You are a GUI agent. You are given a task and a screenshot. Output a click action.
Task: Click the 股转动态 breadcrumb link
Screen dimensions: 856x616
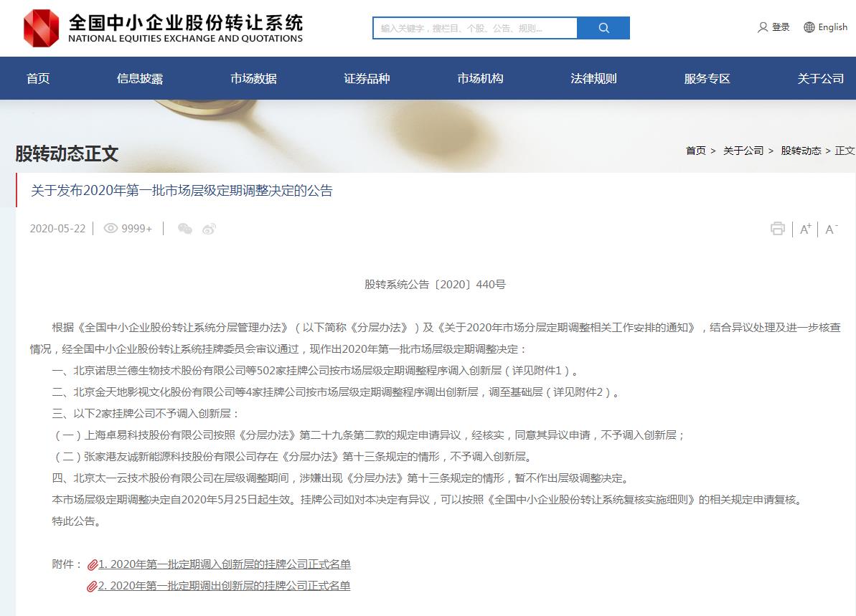tap(801, 151)
